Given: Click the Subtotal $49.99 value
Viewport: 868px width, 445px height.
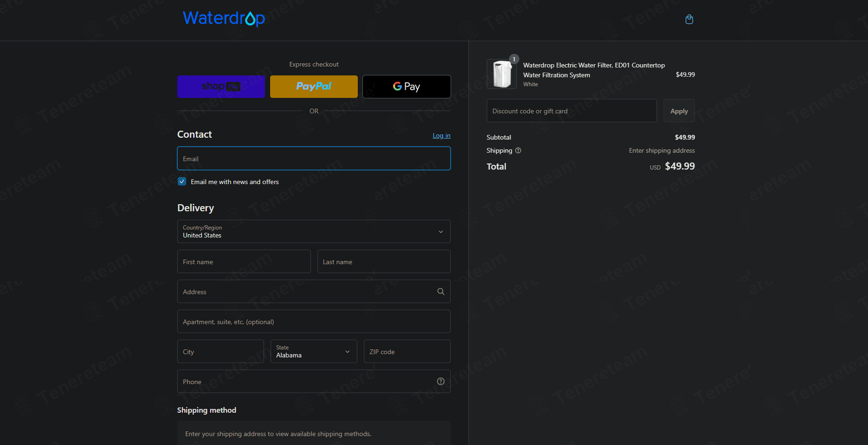Looking at the screenshot, I should click(685, 137).
